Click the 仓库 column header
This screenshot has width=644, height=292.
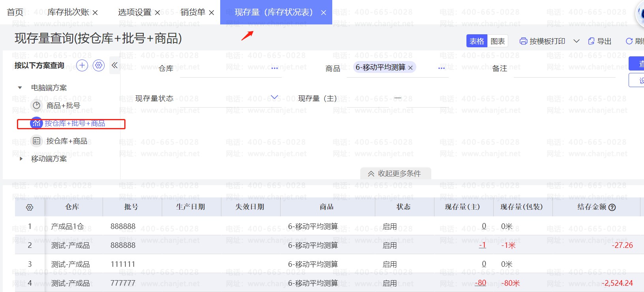(72, 207)
